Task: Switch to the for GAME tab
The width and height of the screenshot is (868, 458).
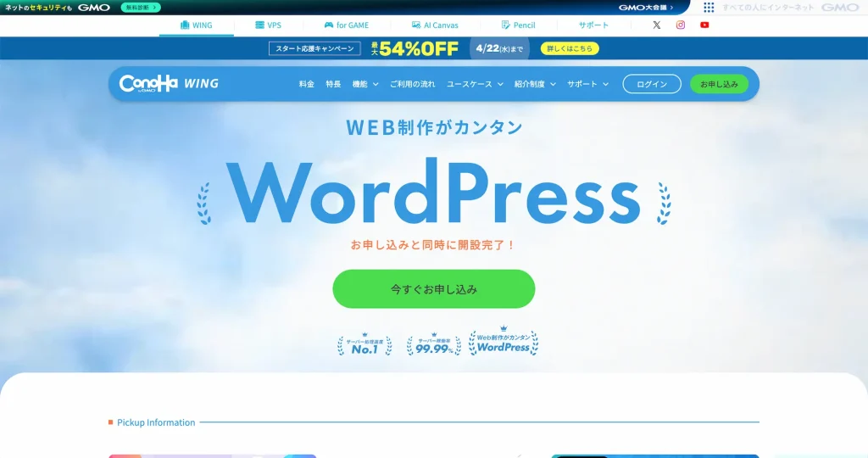Action: pos(346,25)
